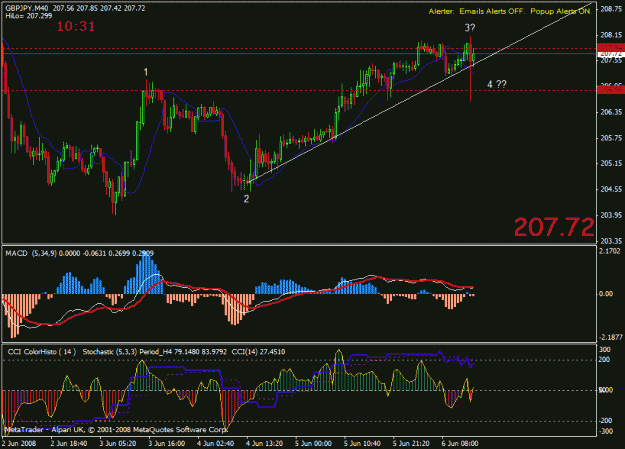
Task: Select the Alerter email and popup status text
Action: (510, 12)
